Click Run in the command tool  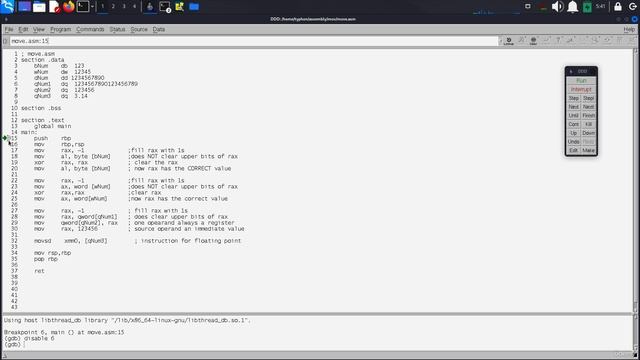point(581,81)
